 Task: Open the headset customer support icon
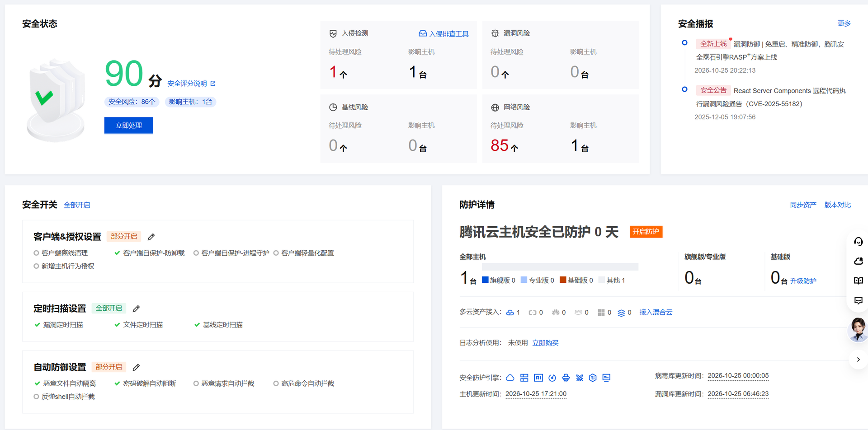(x=858, y=242)
